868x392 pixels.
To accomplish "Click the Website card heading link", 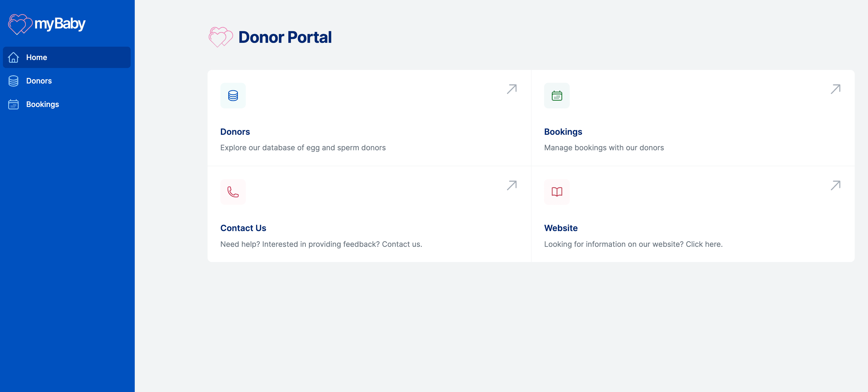I will tap(561, 228).
